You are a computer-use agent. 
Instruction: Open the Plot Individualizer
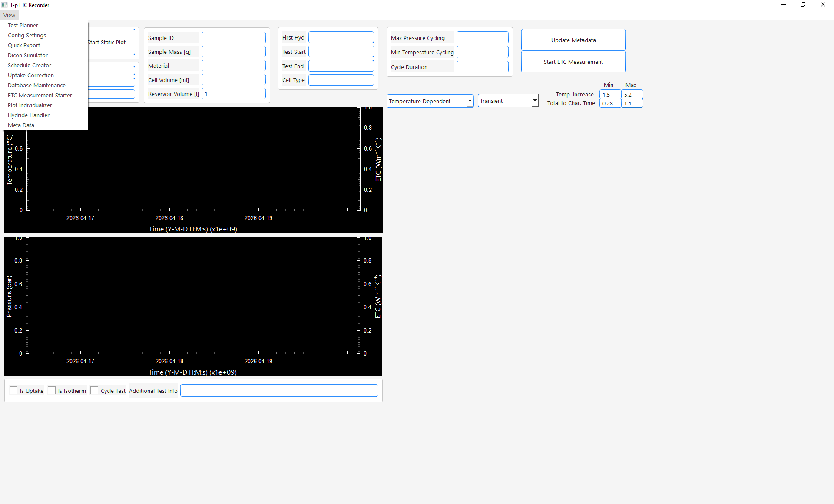coord(30,105)
